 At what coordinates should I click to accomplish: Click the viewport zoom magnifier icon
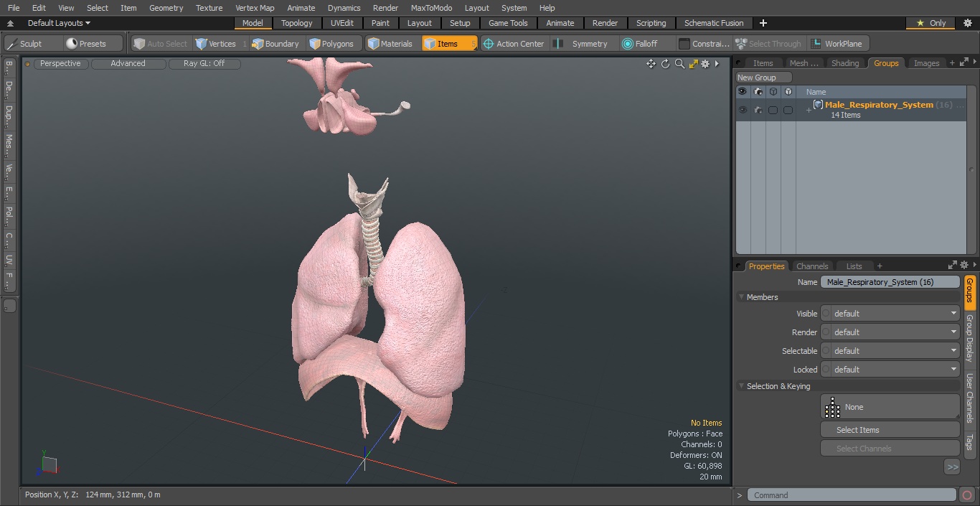pos(679,64)
